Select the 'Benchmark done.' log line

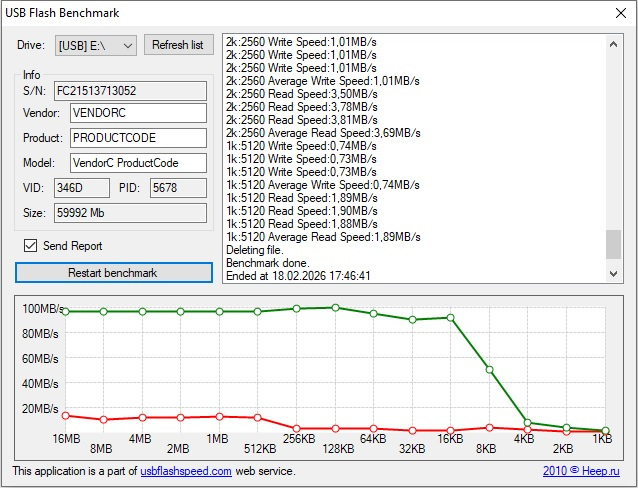click(x=268, y=263)
